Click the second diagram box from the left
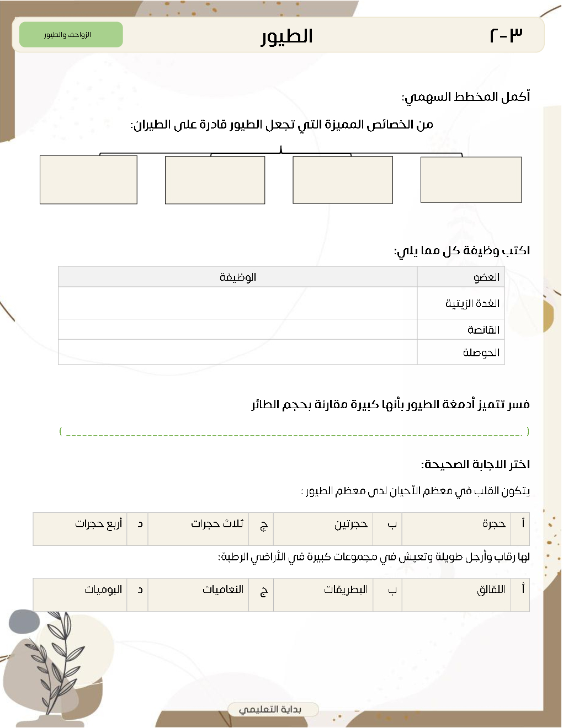563x728 pixels. 215,180
